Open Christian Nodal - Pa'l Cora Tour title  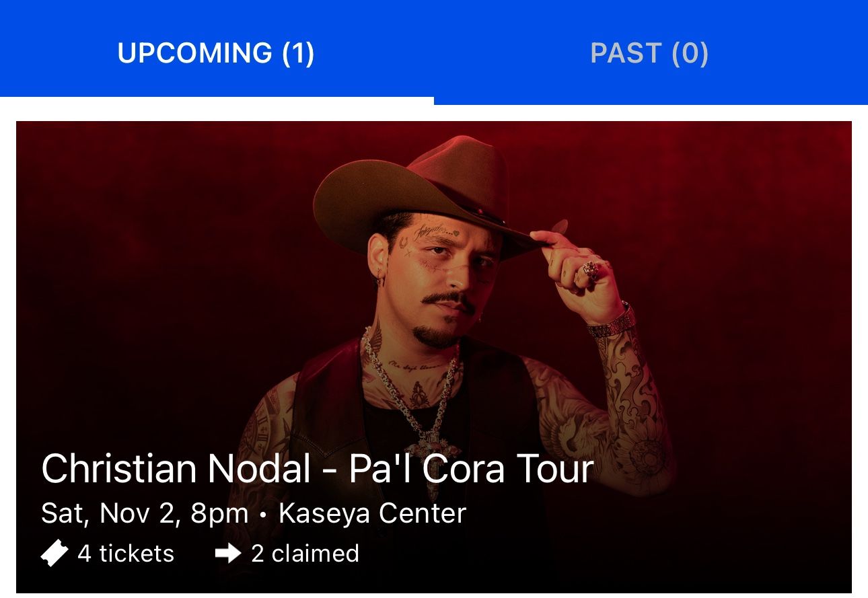(317, 469)
